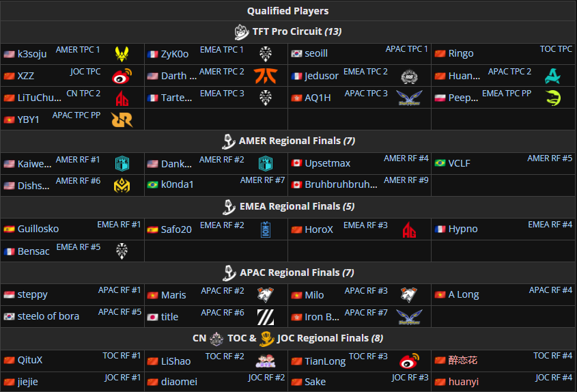Click Brazil flag next to VCLF
577x392 pixels.
pyautogui.click(x=440, y=163)
